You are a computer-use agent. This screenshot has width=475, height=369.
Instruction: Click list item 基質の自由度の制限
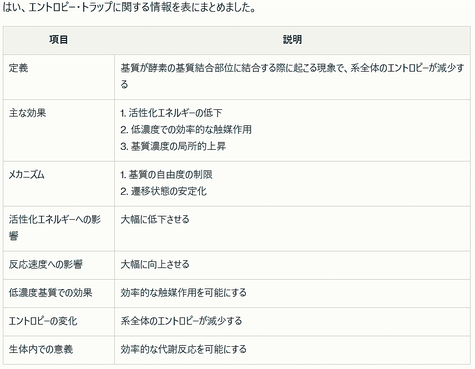tap(166, 175)
